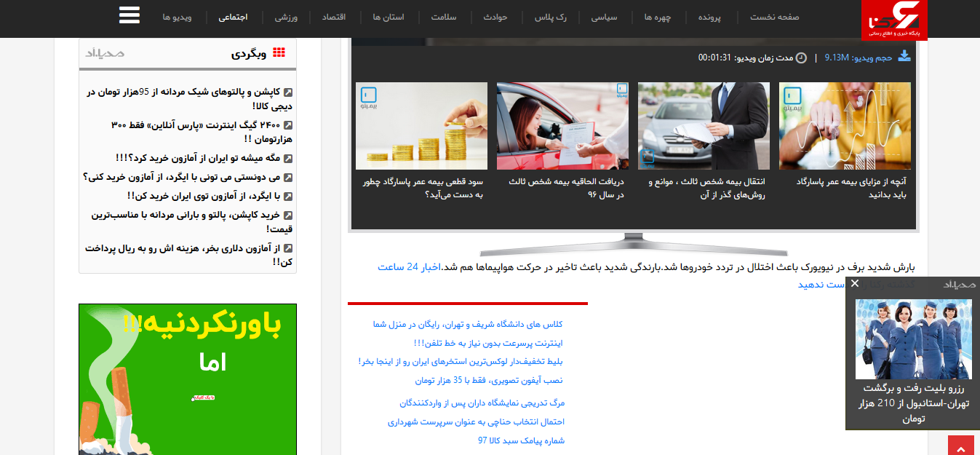Open the پرونده menu item
The height and width of the screenshot is (455, 980).
pos(709,17)
